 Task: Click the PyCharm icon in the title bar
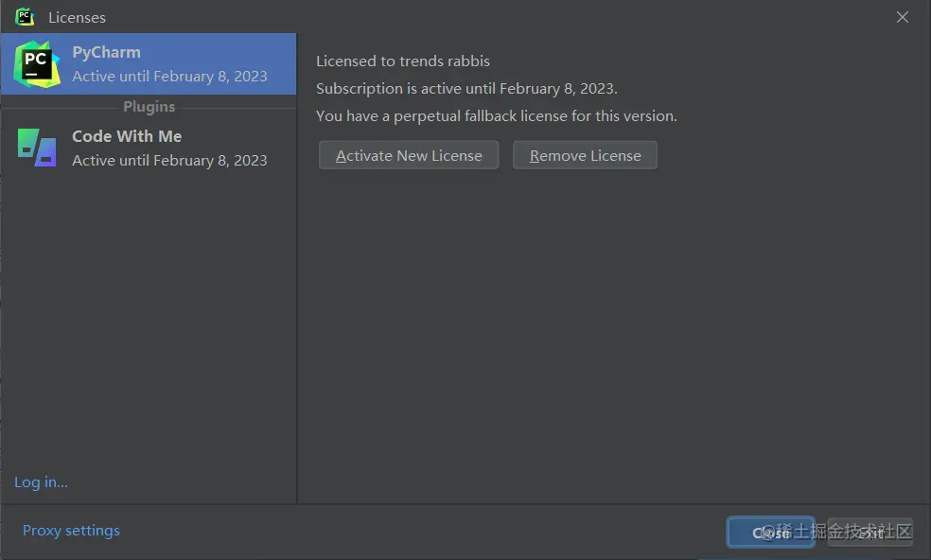click(25, 17)
